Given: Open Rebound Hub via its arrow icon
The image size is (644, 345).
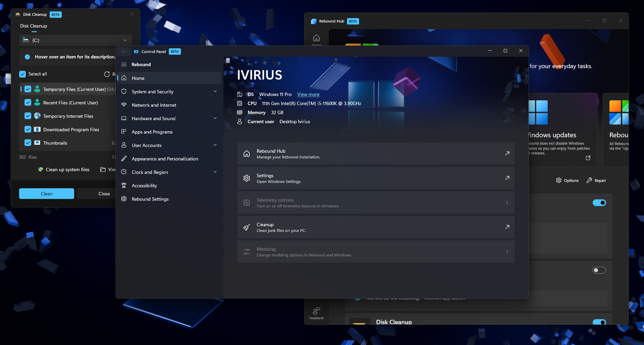Looking at the screenshot, I should tap(507, 153).
